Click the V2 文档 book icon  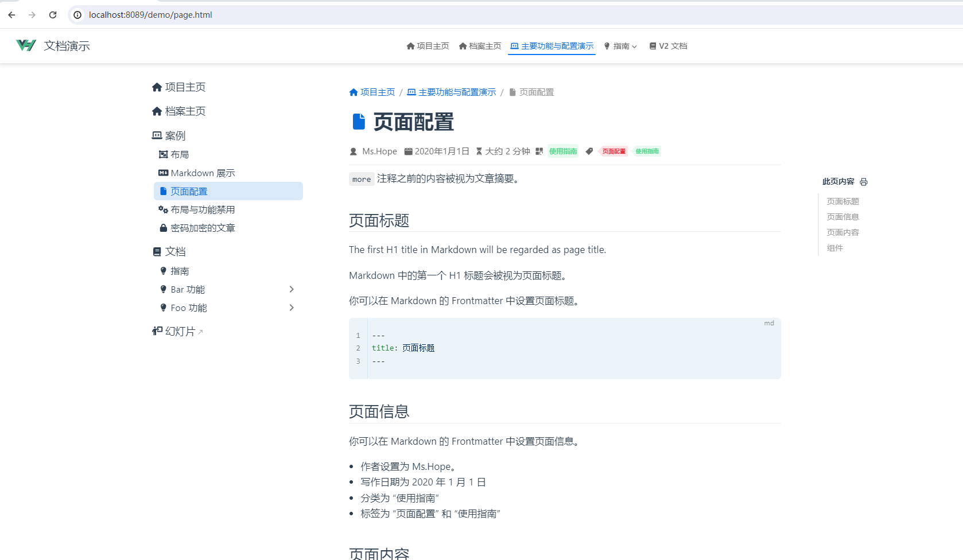tap(653, 46)
